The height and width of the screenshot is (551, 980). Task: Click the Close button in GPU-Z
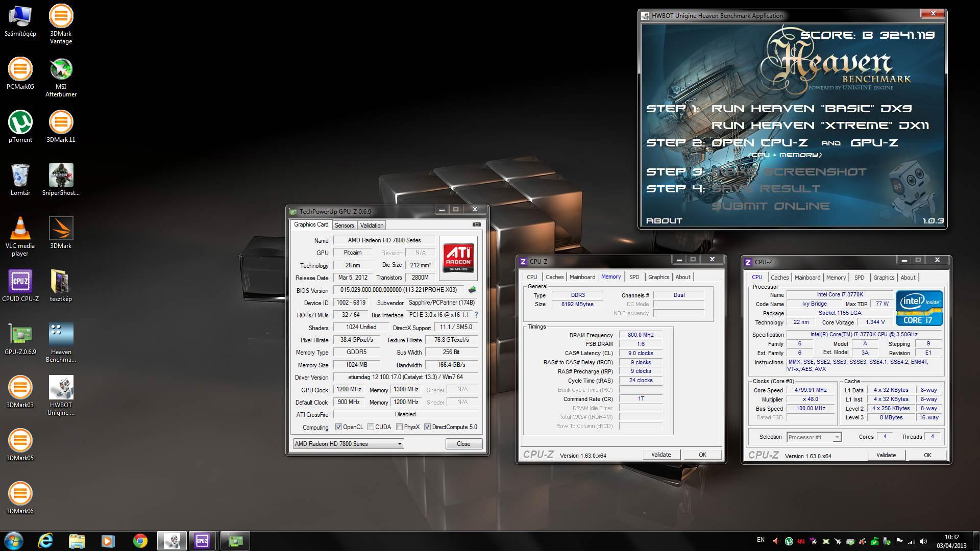click(463, 444)
